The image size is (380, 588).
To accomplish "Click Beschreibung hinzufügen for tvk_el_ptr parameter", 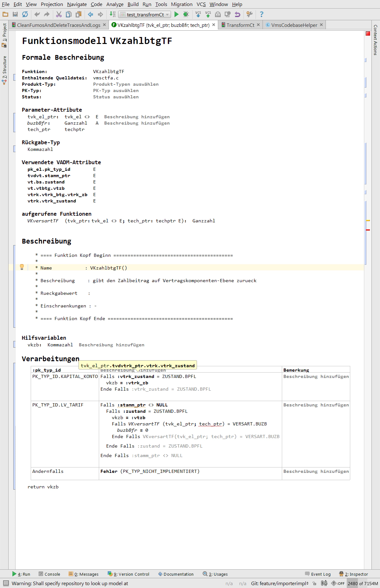I will 137,117.
